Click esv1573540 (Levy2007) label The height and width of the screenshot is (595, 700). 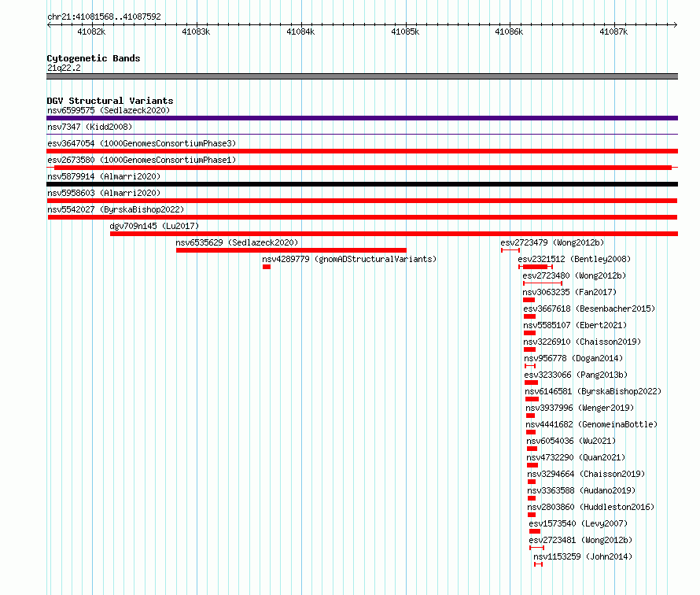[x=578, y=523]
